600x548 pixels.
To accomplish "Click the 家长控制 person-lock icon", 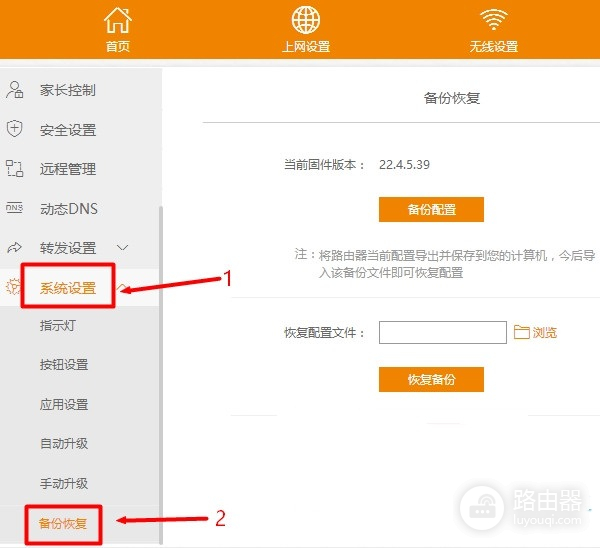I will click(15, 90).
